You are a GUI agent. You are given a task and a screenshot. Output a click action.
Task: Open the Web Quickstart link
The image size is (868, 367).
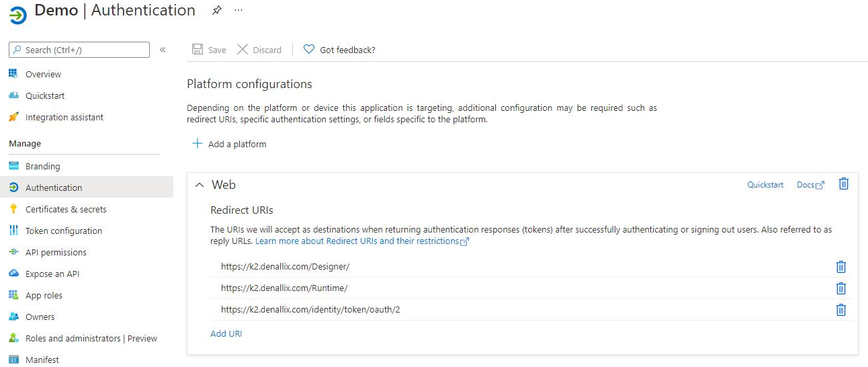click(x=765, y=185)
